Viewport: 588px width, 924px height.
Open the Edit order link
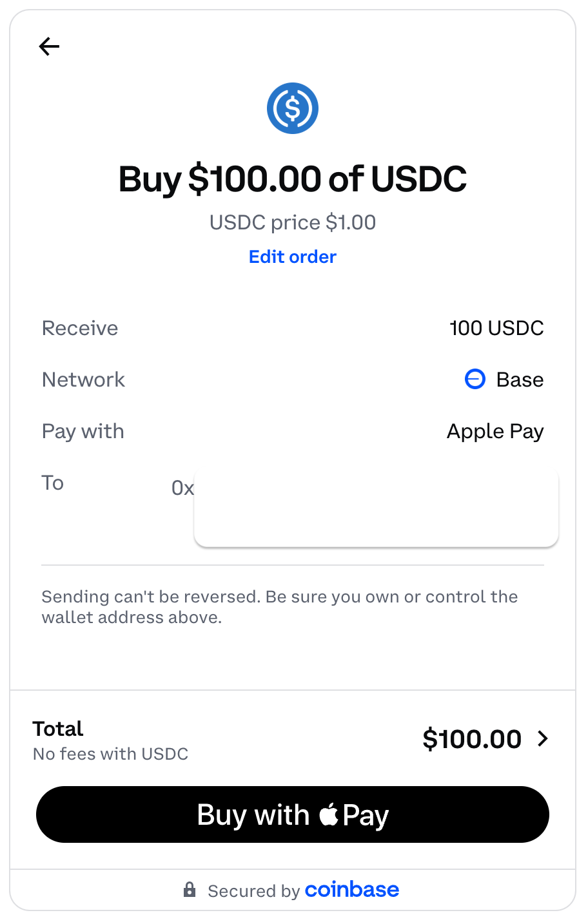[293, 256]
